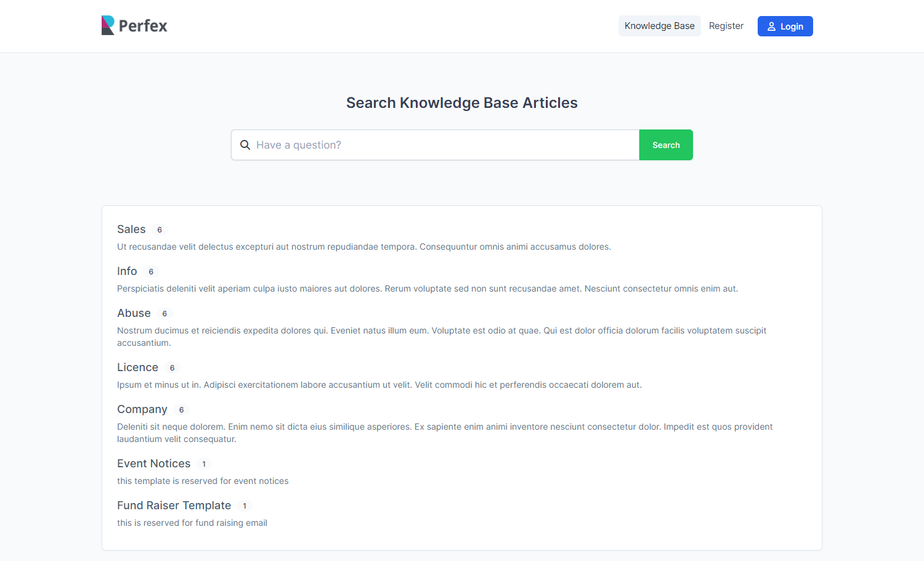
Task: Open the Knowledge Base menu item
Action: coord(659,26)
